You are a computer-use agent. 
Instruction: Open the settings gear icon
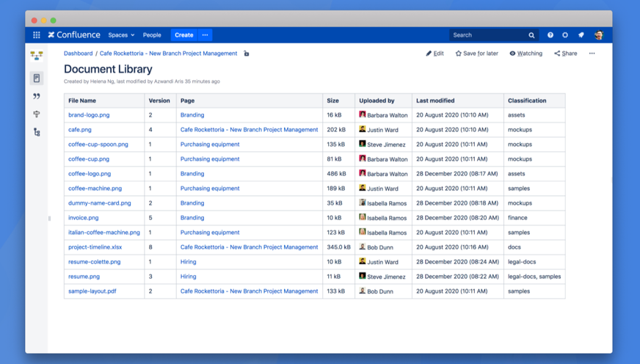point(565,35)
